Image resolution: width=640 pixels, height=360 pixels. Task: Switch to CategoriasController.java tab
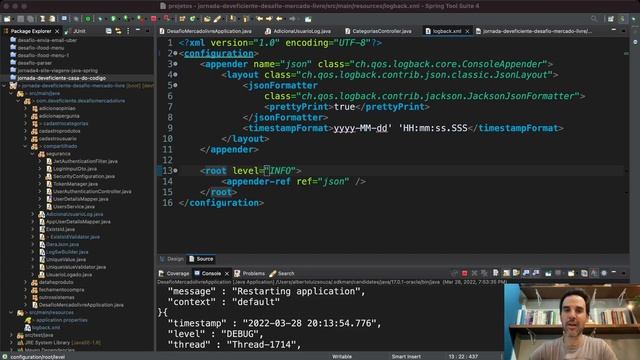click(378, 31)
